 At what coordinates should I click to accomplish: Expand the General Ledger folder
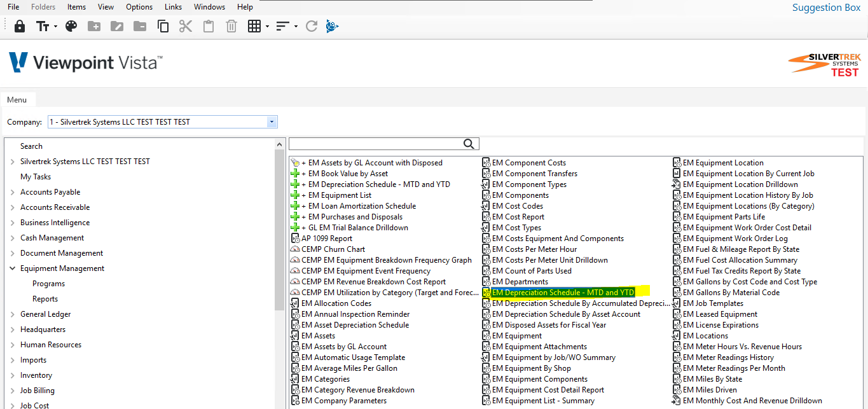click(13, 314)
